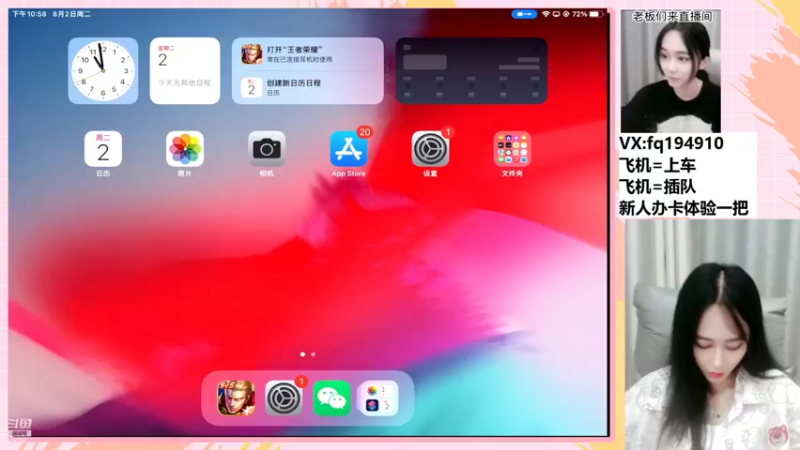Tap the screen mirroring status icon

556,14
